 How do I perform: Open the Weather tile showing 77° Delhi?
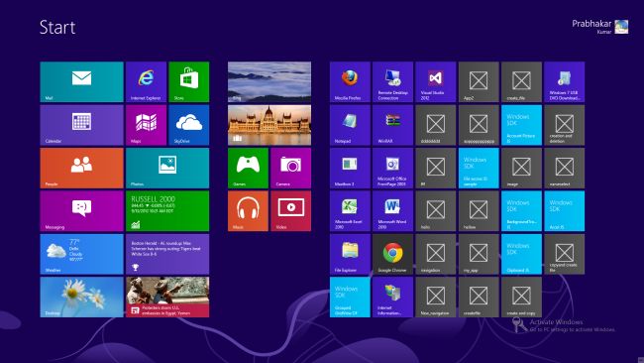click(81, 254)
